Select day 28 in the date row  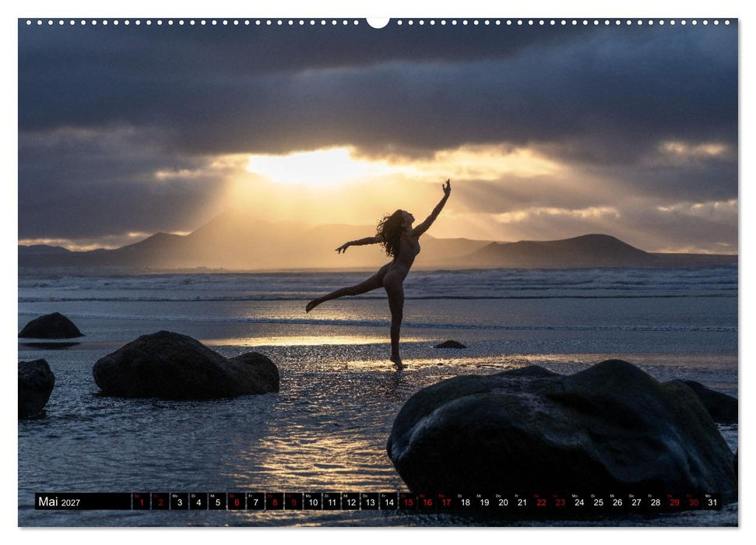coord(656,501)
